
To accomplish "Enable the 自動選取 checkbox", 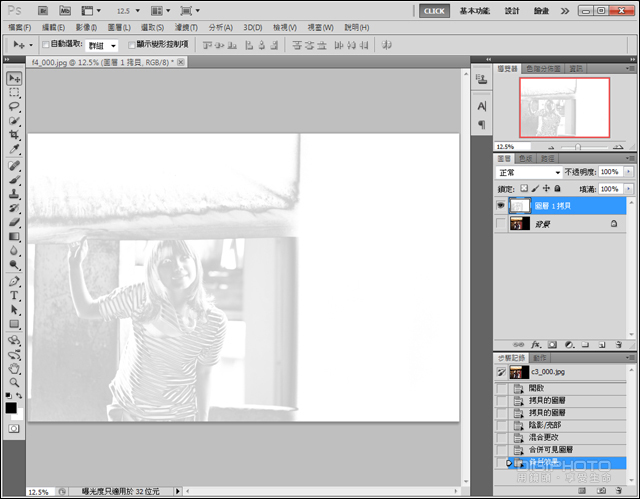I will point(46,44).
